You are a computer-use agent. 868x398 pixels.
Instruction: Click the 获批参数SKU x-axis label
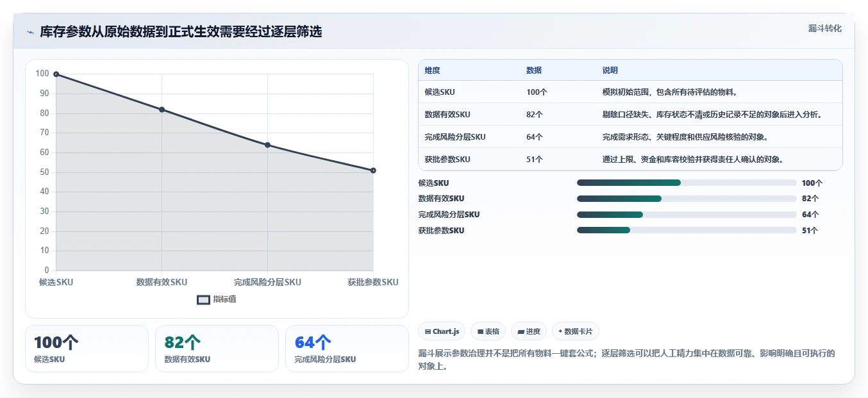(373, 282)
